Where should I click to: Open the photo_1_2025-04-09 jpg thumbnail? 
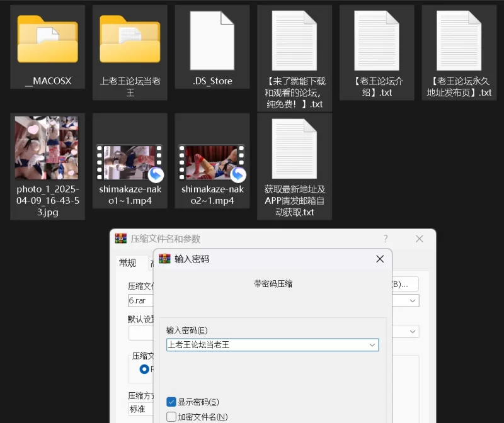(x=47, y=148)
